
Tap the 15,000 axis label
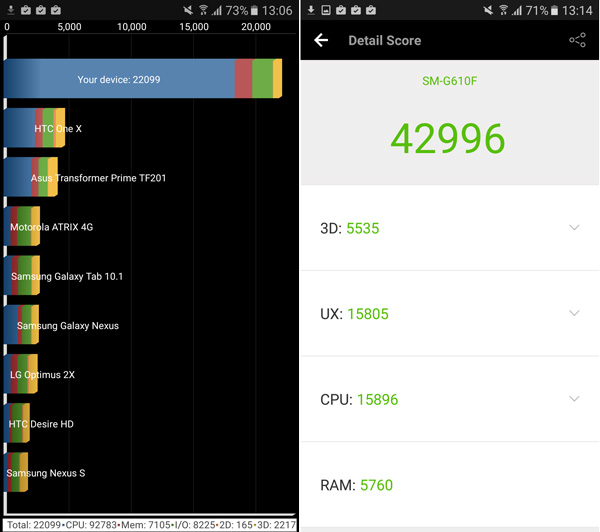tap(194, 27)
